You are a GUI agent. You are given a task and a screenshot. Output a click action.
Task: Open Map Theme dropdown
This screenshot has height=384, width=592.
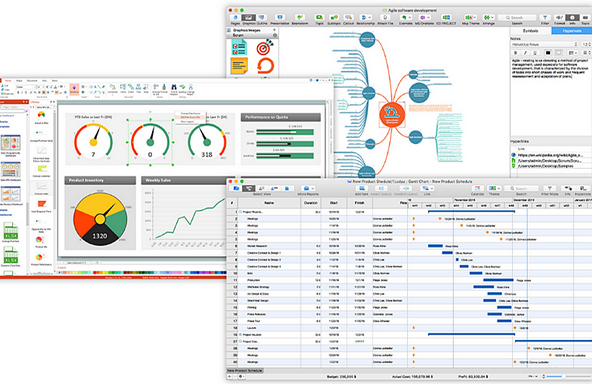[x=470, y=18]
